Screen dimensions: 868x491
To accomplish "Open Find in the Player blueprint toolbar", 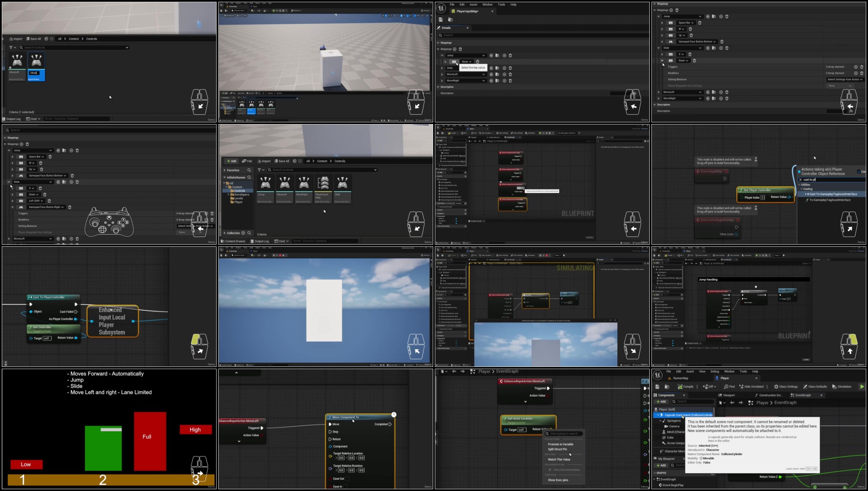I will pyautogui.click(x=729, y=387).
